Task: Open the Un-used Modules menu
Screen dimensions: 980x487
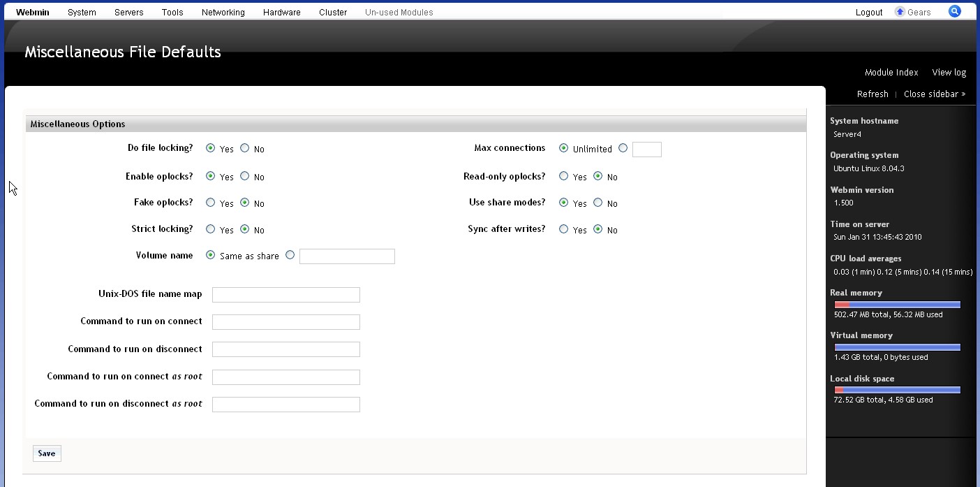Action: tap(399, 13)
